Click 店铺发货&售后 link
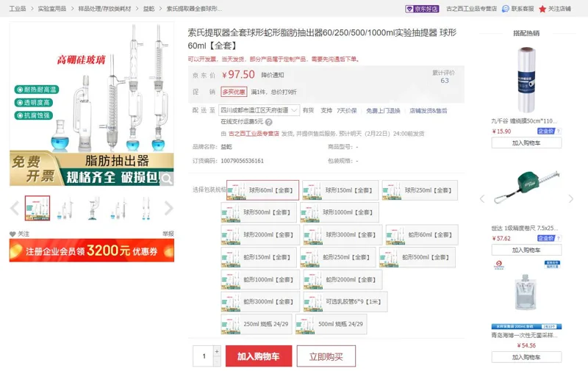 point(429,110)
